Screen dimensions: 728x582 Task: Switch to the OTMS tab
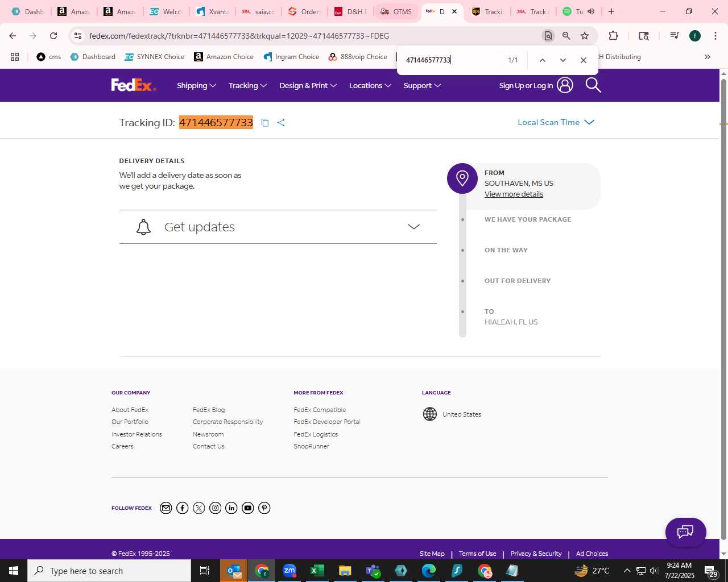click(396, 11)
